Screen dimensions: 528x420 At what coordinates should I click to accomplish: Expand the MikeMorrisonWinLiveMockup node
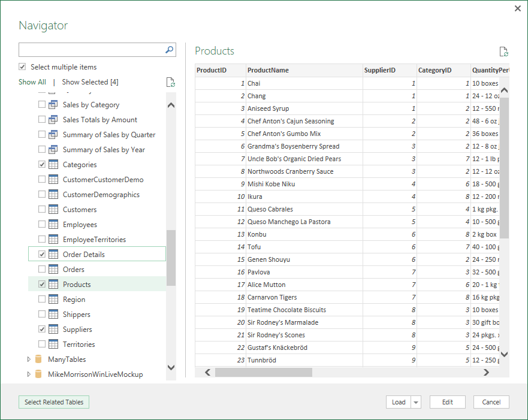point(28,374)
